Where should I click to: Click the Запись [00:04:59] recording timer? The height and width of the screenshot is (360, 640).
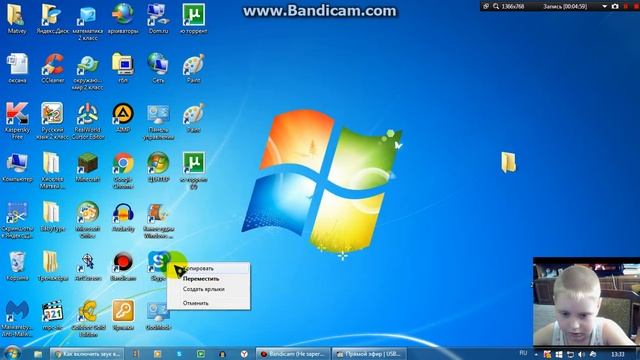tap(565, 7)
